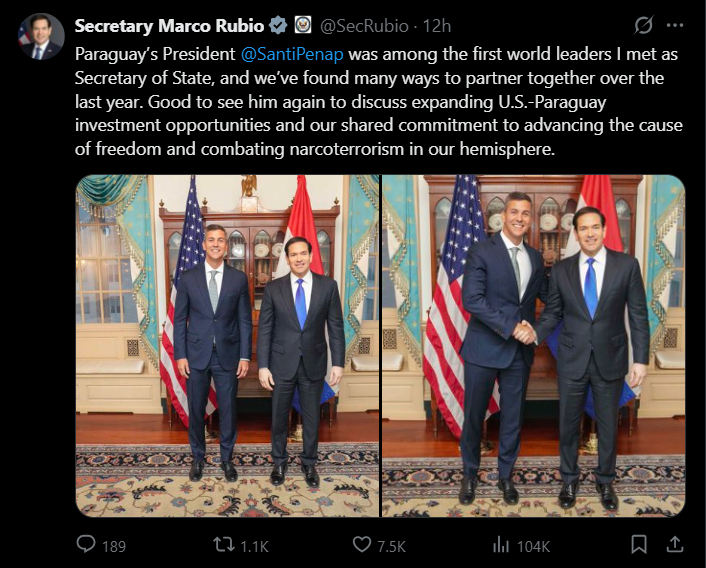Image resolution: width=706 pixels, height=568 pixels.
Task: Open the left photo of both men standing
Action: pyautogui.click(x=227, y=346)
